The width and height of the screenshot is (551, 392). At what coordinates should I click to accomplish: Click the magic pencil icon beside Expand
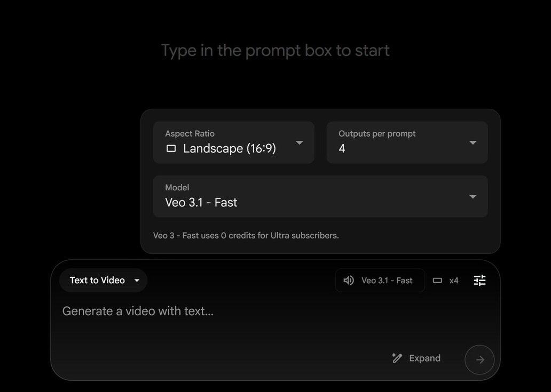coord(397,358)
